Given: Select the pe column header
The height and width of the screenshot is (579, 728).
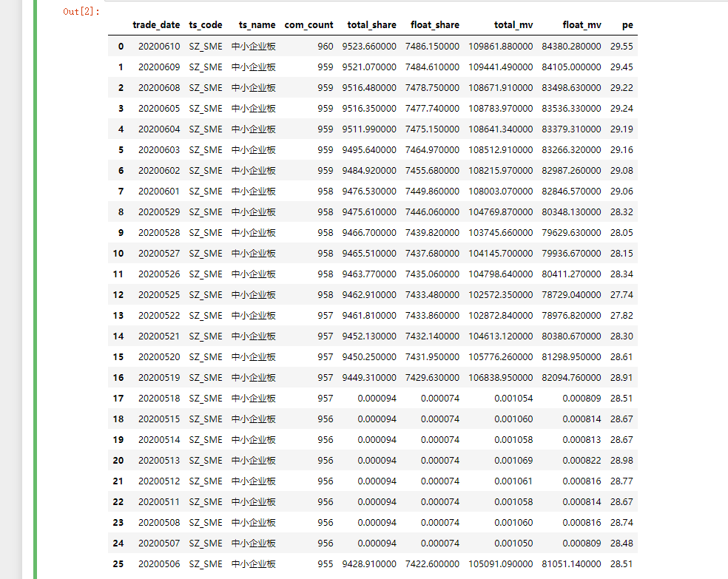Looking at the screenshot, I should (627, 24).
